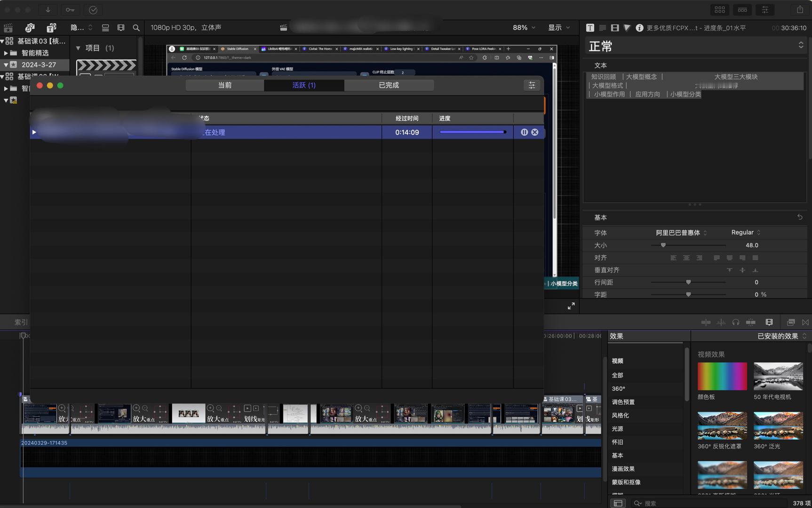Viewport: 812px width, 508px height.
Task: Expand the 智能精选 folder
Action: click(6, 53)
